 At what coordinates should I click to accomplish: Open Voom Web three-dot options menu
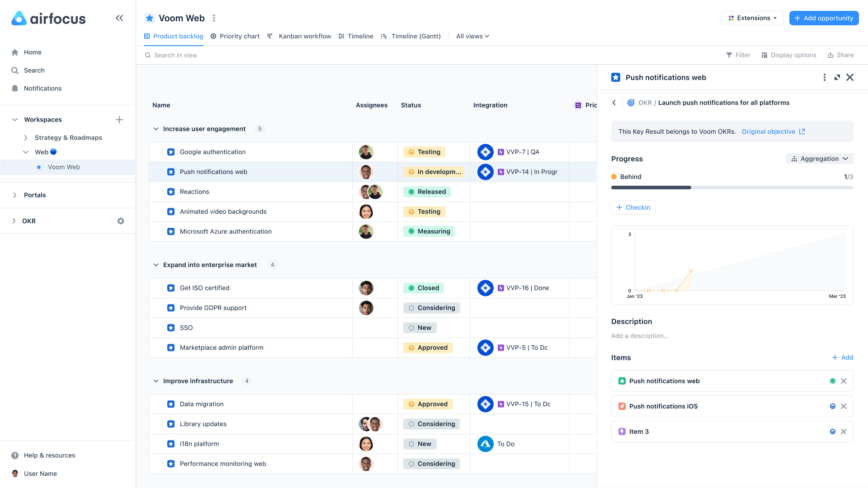pyautogui.click(x=214, y=18)
